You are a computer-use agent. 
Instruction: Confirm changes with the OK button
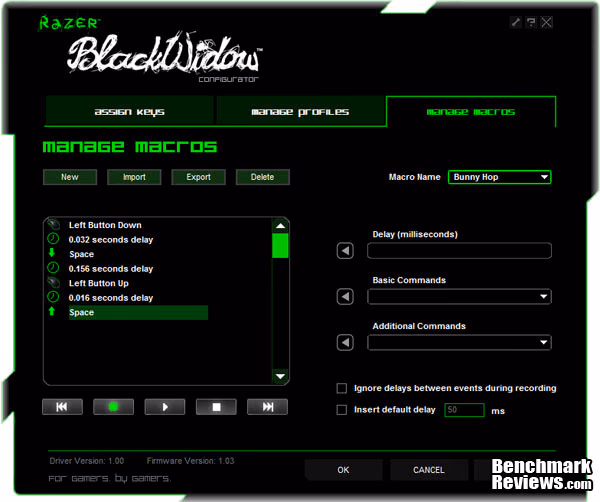pos(343,470)
